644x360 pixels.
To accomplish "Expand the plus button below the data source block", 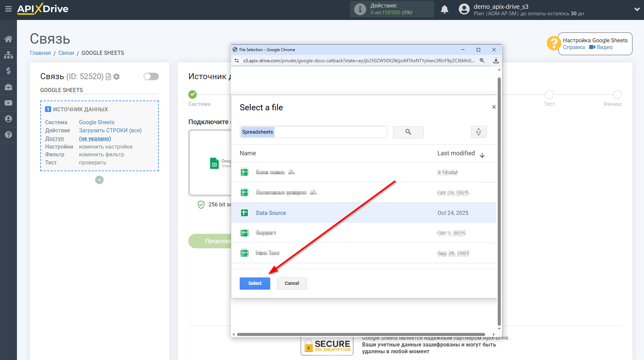I will (99, 180).
